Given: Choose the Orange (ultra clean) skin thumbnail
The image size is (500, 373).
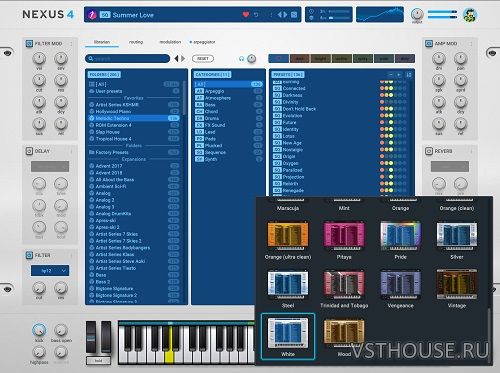Looking at the screenshot, I should tap(288, 235).
